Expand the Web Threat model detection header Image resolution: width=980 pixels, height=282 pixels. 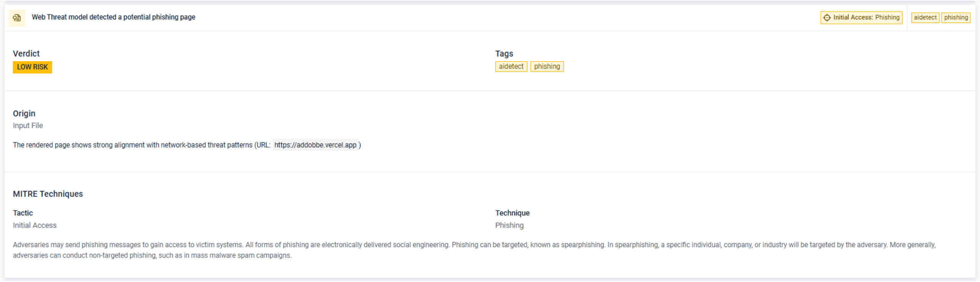click(113, 17)
